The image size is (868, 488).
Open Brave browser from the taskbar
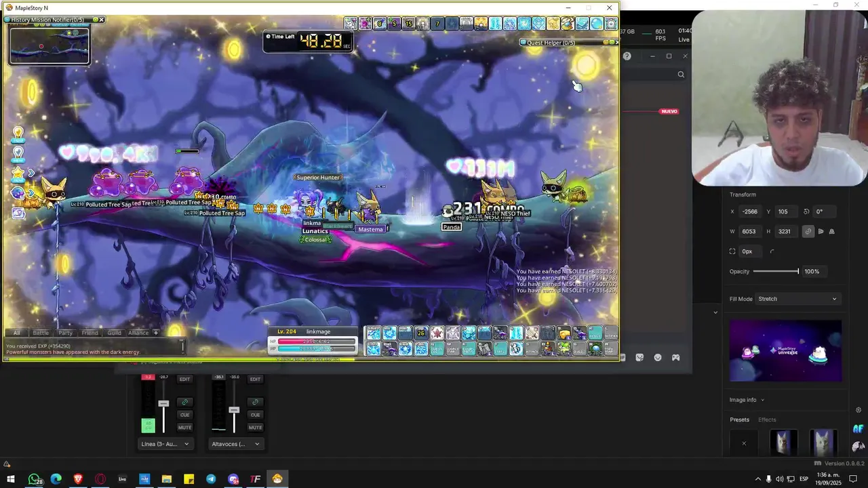pos(77,479)
